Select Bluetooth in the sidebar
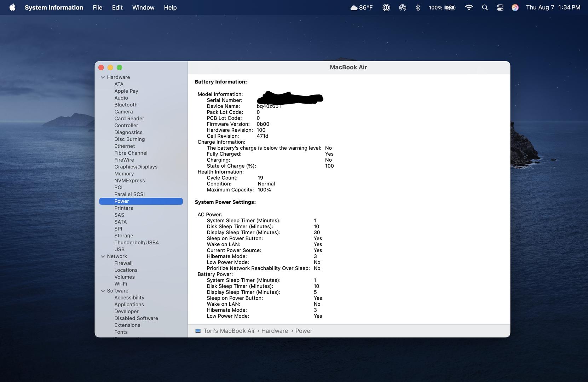This screenshot has width=588, height=382. point(126,105)
